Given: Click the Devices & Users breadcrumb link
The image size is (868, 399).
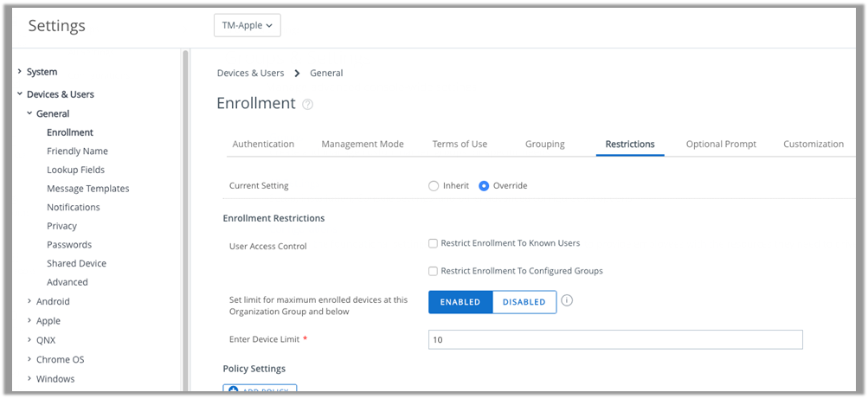Looking at the screenshot, I should pyautogui.click(x=250, y=74).
